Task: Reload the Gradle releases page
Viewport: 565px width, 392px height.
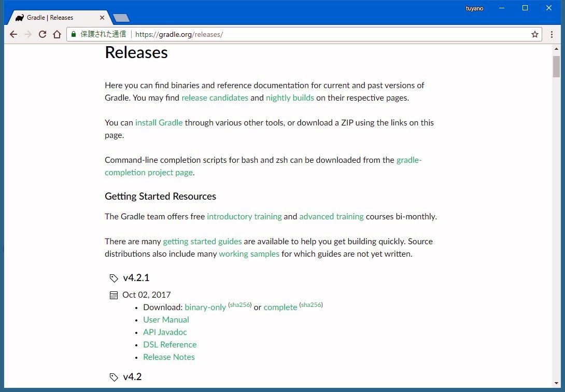Action: 43,34
